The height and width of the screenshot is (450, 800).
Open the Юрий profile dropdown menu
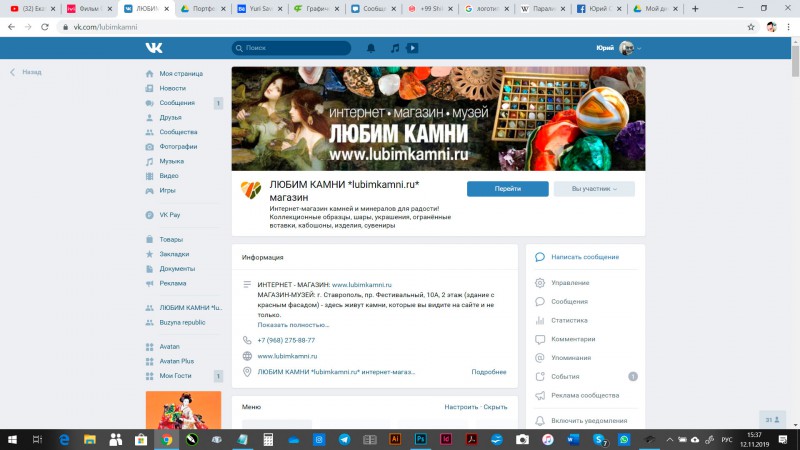[618, 48]
